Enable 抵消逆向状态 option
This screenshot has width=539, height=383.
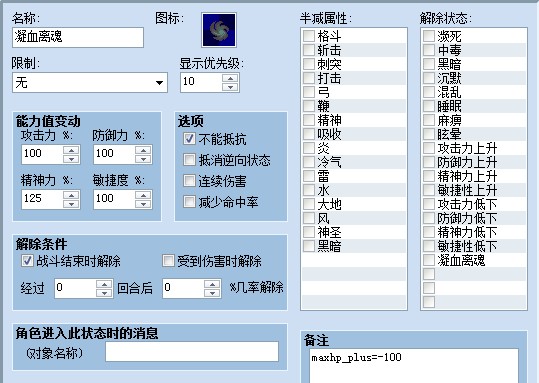[189, 160]
